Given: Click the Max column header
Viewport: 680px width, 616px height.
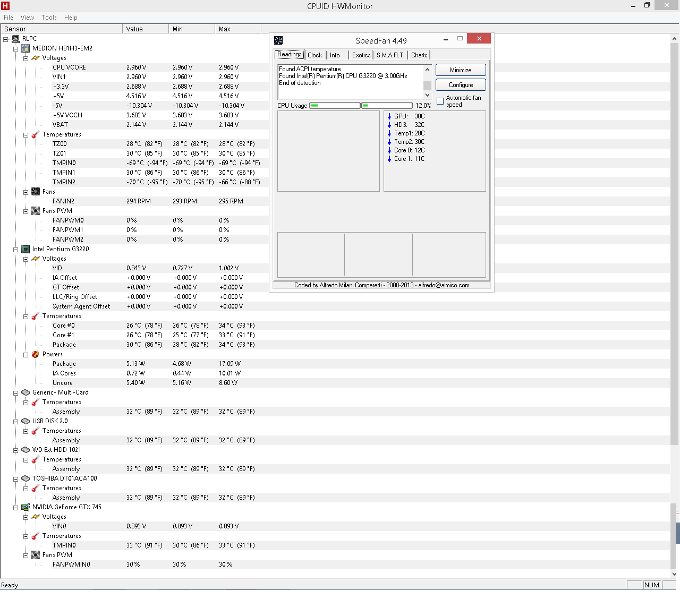Looking at the screenshot, I should click(x=238, y=29).
